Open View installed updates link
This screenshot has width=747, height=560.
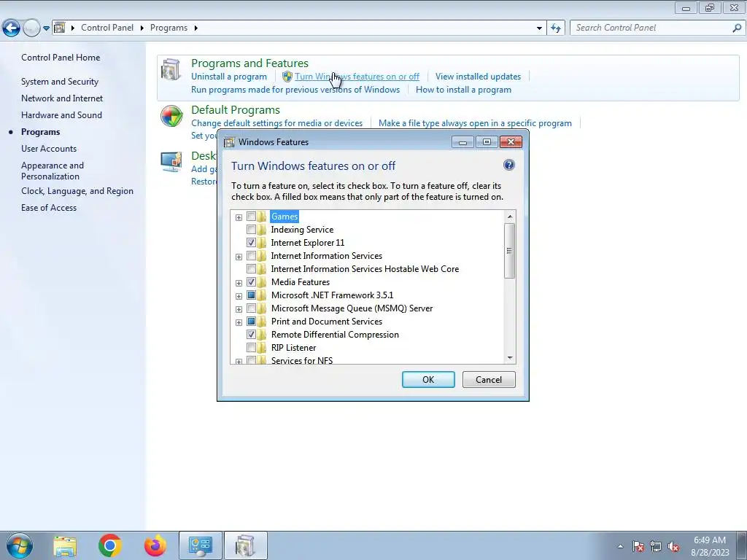(478, 76)
